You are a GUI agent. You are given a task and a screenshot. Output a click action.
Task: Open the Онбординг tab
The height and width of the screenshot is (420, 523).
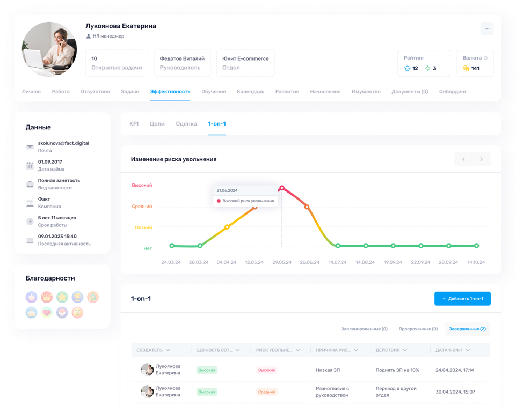point(453,92)
